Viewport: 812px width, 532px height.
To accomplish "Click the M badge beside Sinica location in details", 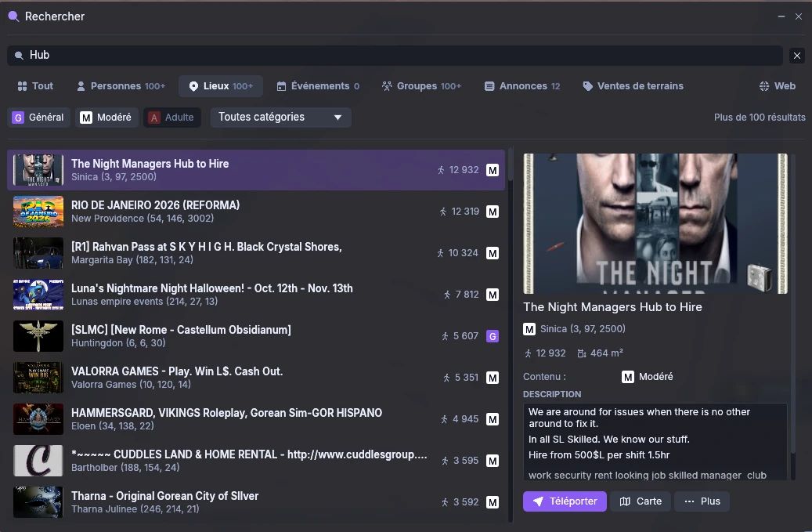I will (529, 329).
